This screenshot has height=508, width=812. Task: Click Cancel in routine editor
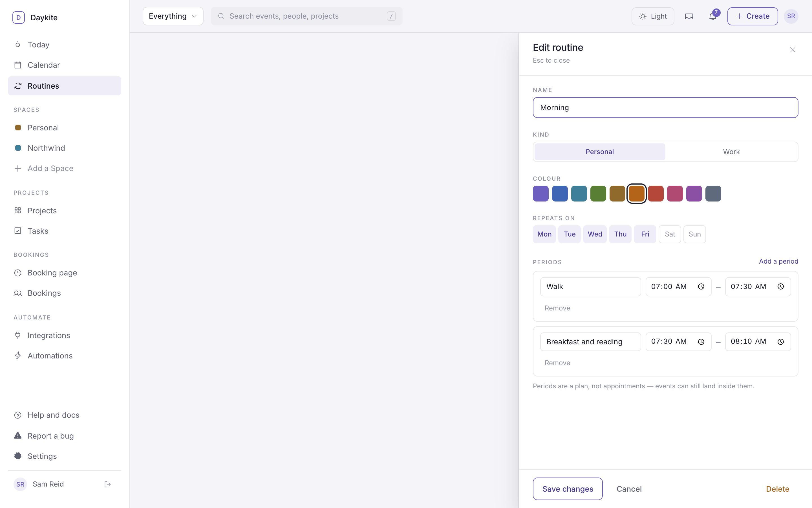pyautogui.click(x=629, y=489)
